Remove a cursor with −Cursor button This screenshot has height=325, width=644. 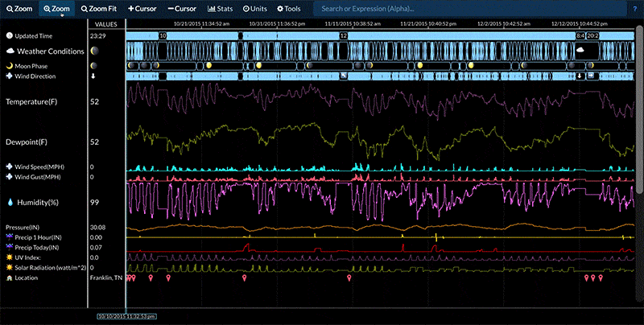point(182,9)
